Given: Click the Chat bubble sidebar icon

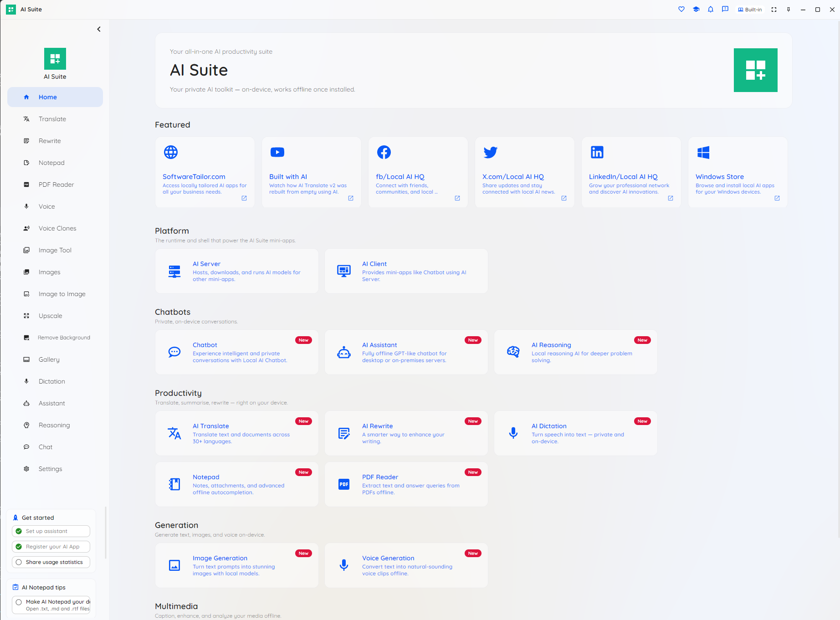Looking at the screenshot, I should pyautogui.click(x=26, y=447).
